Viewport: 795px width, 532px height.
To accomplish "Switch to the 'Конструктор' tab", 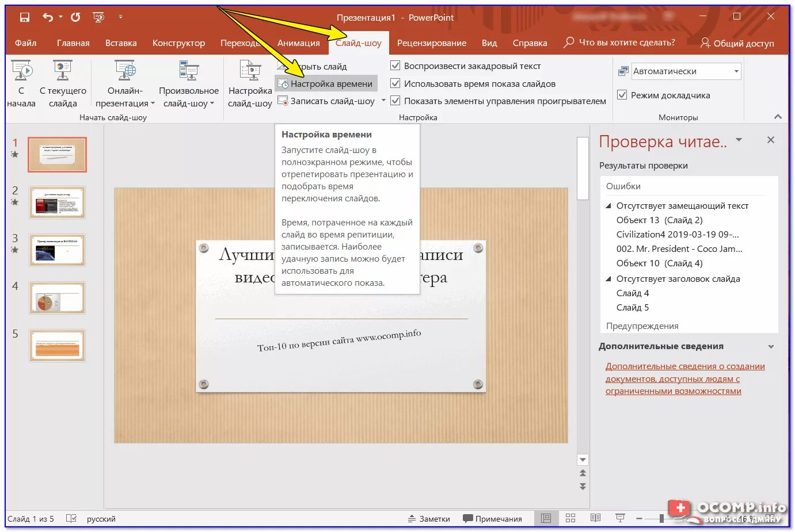I will pyautogui.click(x=178, y=43).
